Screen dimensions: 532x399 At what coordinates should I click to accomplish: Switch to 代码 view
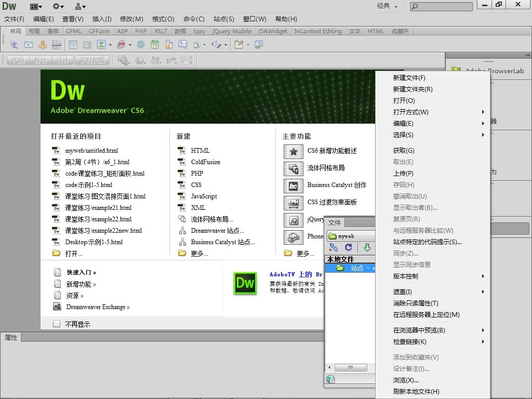pos(18,60)
